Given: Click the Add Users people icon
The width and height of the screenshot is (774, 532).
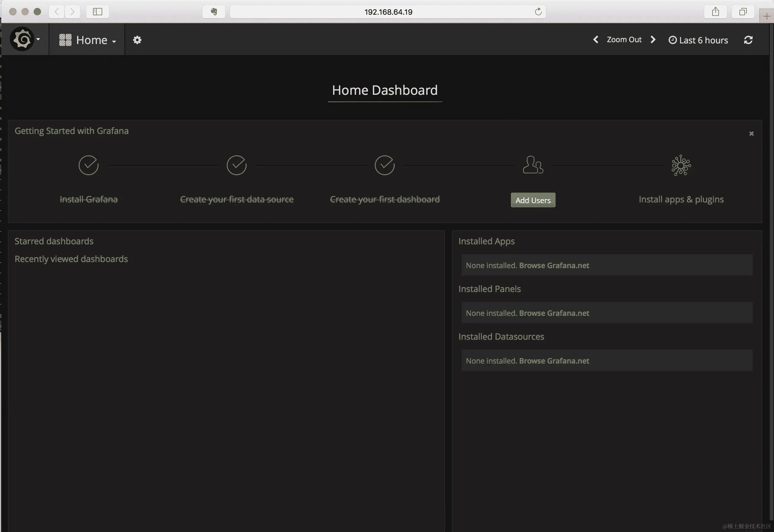Looking at the screenshot, I should (x=533, y=165).
